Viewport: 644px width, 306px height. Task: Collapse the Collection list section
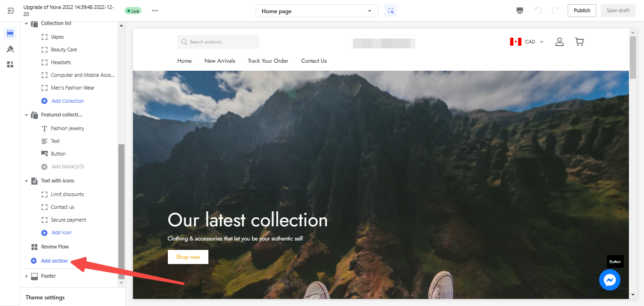tap(26, 24)
